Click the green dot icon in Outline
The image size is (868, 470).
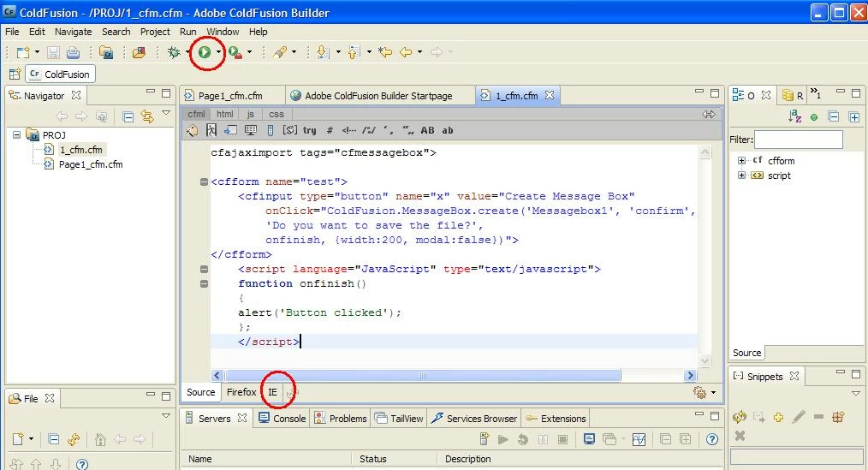814,117
